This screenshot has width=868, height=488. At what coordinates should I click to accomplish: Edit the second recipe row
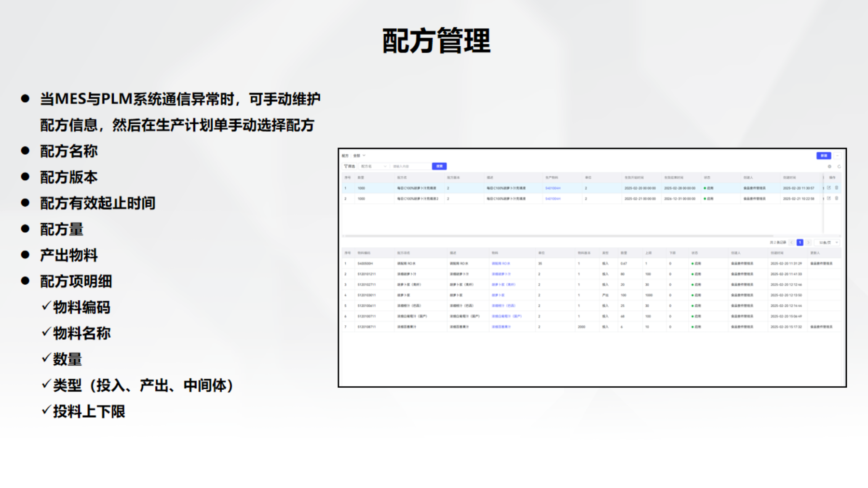(829, 198)
